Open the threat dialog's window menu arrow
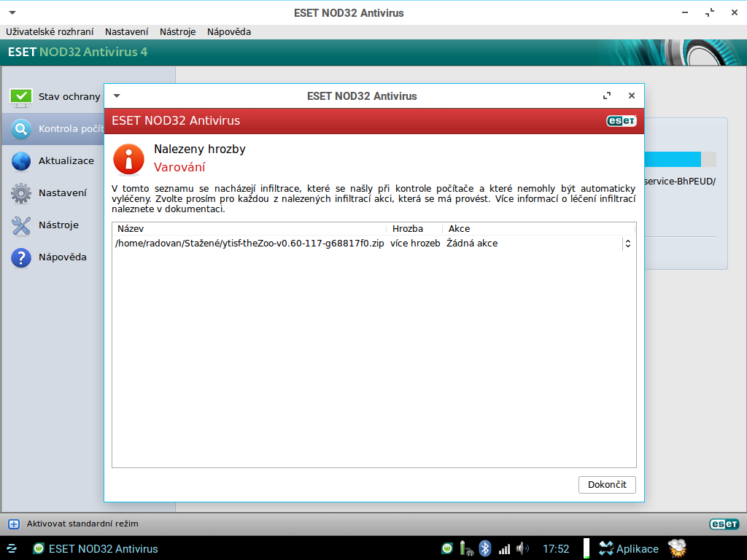The height and width of the screenshot is (560, 747). pos(117,96)
